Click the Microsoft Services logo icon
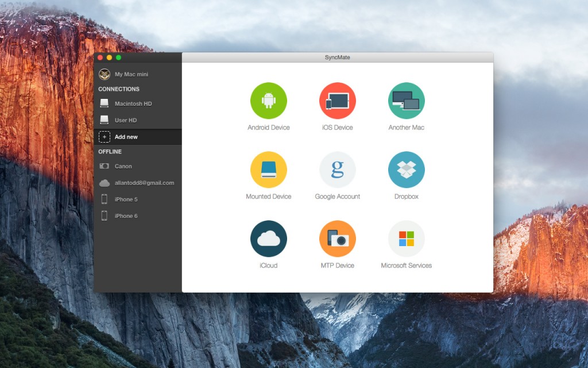Screen dimensions: 588x368 407,239
